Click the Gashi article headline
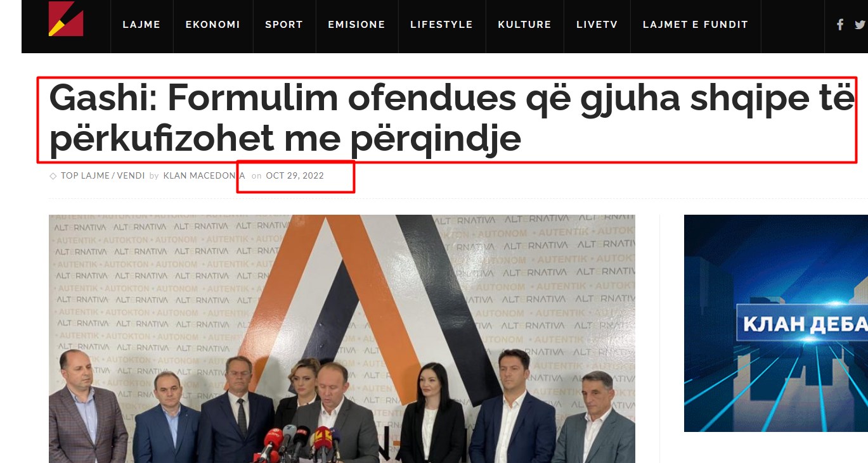Image resolution: width=868 pixels, height=463 pixels. (451, 118)
